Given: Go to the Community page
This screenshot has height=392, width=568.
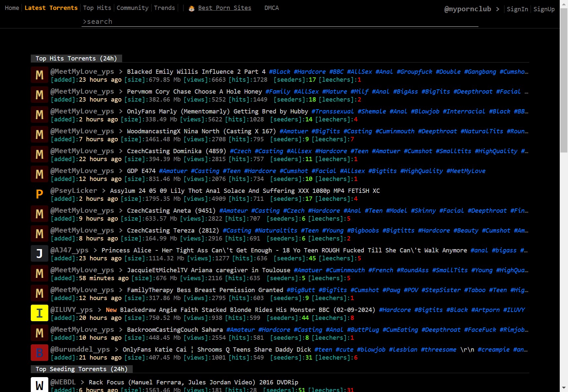Looking at the screenshot, I should point(132,8).
